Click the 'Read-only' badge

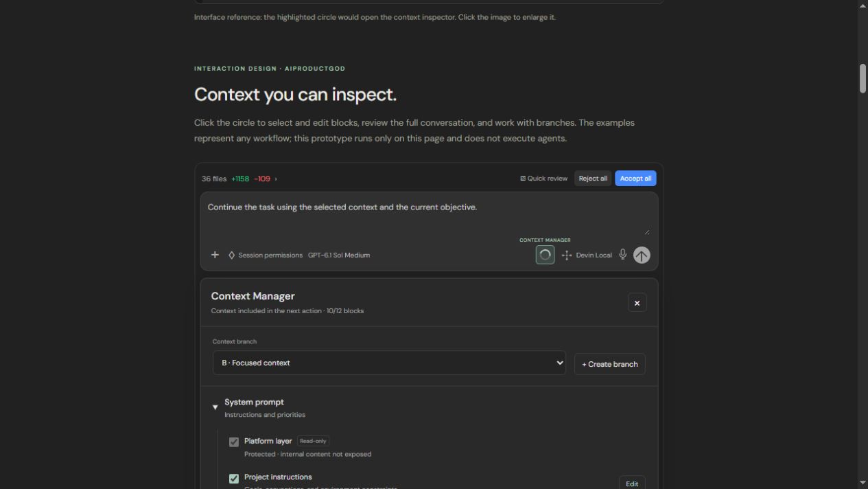click(313, 441)
